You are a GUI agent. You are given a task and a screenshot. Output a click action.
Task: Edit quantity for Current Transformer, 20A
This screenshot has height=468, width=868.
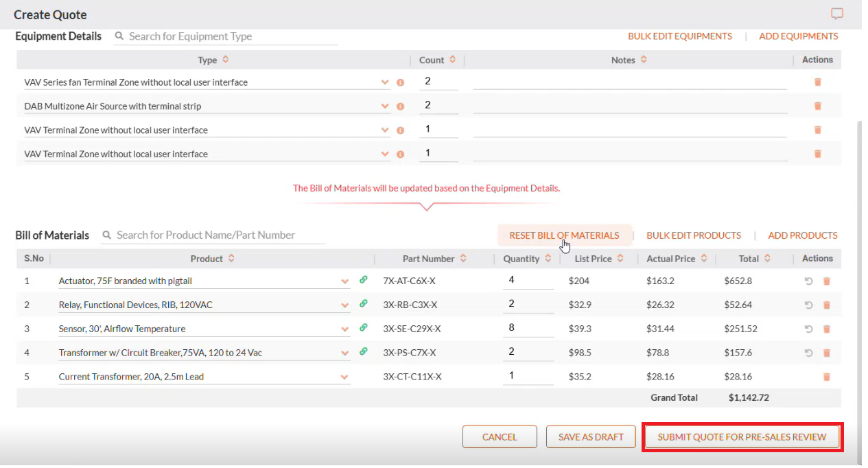pos(528,376)
